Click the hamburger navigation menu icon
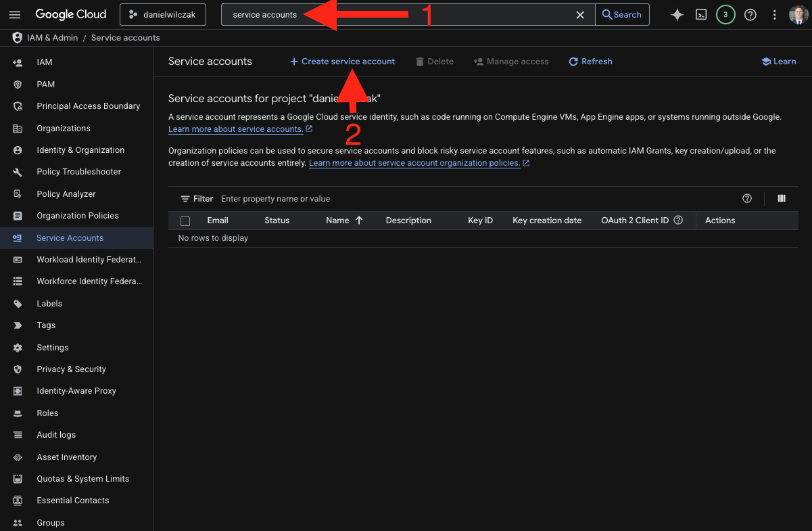 tap(15, 15)
